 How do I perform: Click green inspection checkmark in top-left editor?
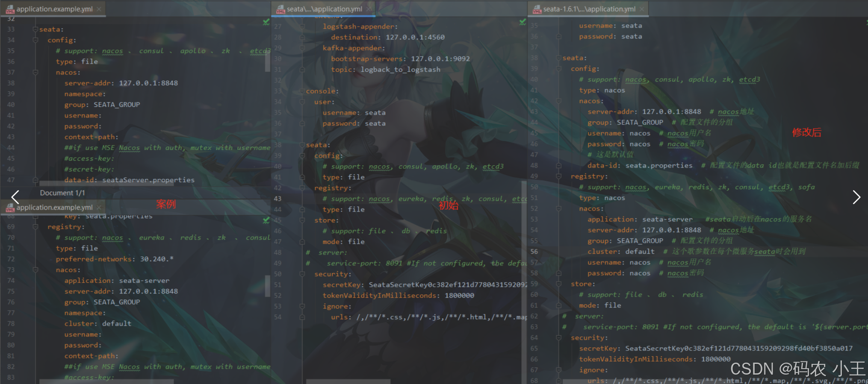pyautogui.click(x=266, y=22)
